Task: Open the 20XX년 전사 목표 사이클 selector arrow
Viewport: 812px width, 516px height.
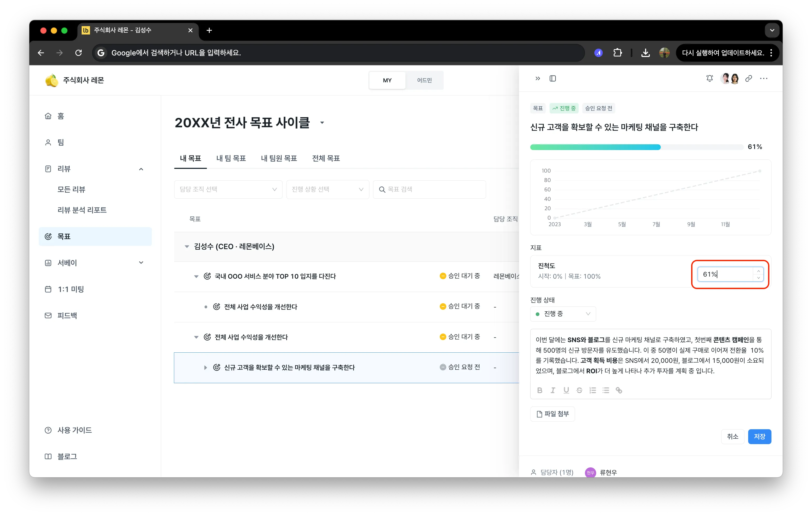Action: (322, 123)
